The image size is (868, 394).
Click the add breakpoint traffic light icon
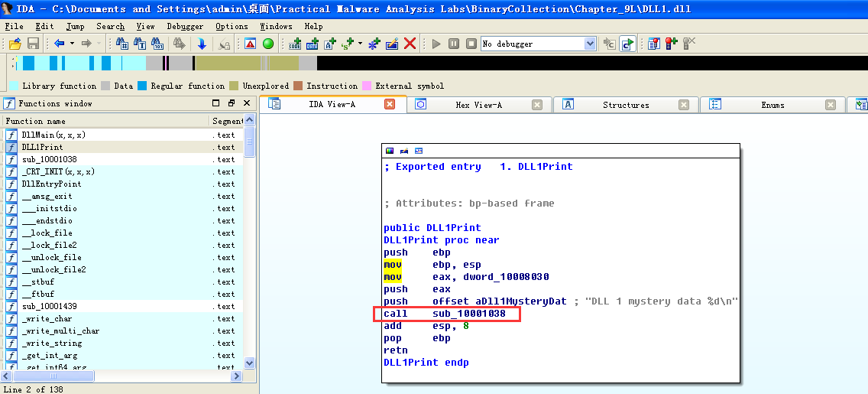[672, 43]
